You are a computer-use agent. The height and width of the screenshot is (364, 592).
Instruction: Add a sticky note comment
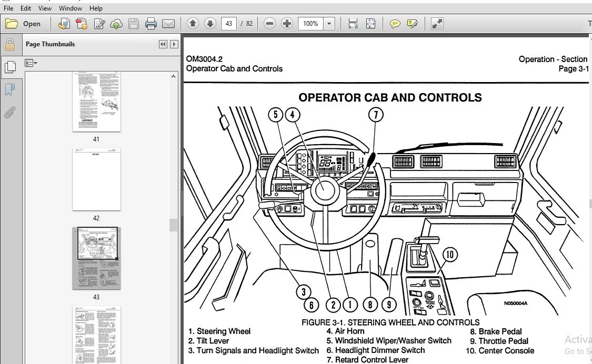tap(395, 24)
